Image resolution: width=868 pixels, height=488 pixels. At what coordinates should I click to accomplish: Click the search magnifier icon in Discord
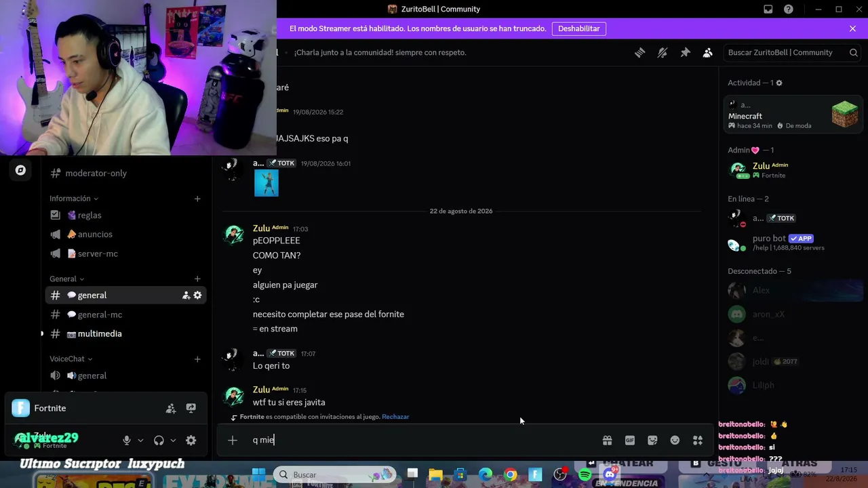(854, 52)
